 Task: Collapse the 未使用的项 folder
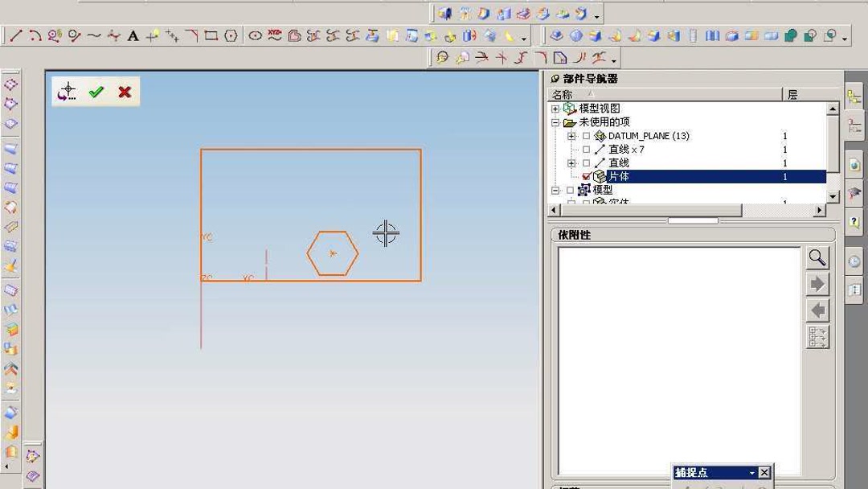click(x=555, y=122)
